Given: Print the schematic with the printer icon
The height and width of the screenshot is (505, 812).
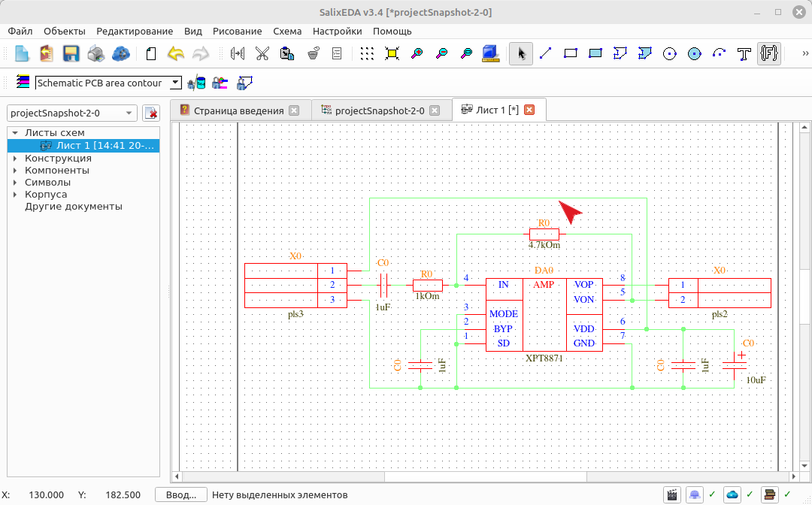Looking at the screenshot, I should [95, 53].
